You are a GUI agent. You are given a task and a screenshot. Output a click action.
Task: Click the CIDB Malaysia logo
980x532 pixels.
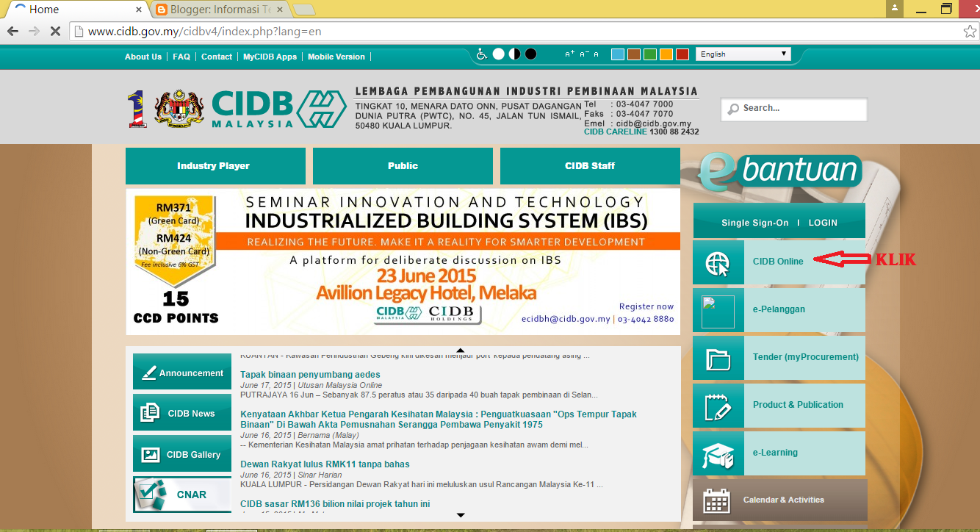[x=279, y=109]
